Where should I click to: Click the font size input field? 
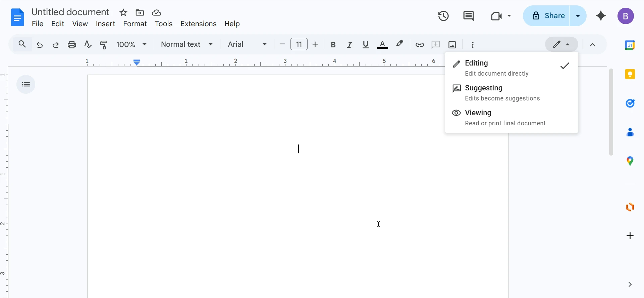(299, 44)
